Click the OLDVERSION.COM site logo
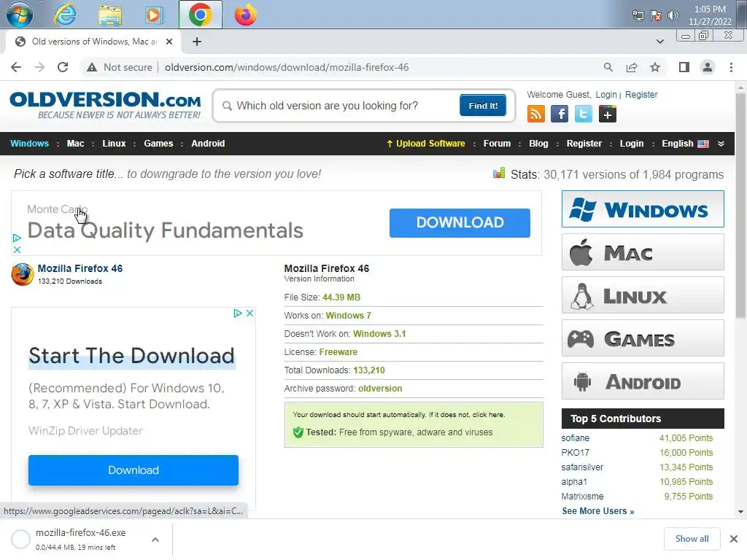The image size is (747, 560). (105, 105)
